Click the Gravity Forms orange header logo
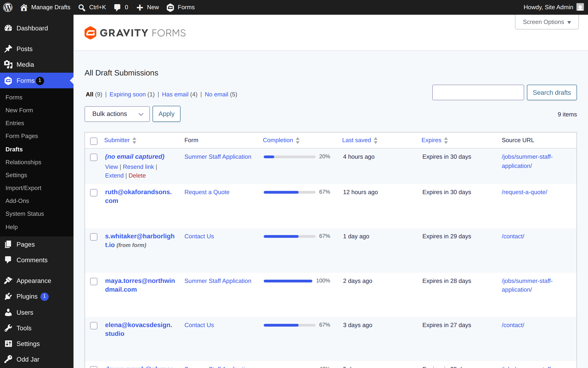The image size is (588, 368). pyautogui.click(x=90, y=33)
